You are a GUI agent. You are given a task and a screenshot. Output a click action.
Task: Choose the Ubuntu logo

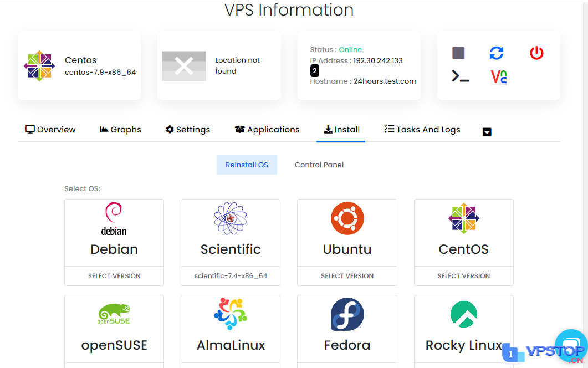coord(347,218)
